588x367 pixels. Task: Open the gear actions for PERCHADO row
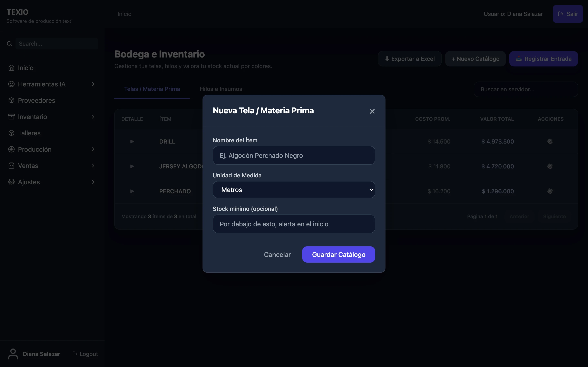coord(550,191)
